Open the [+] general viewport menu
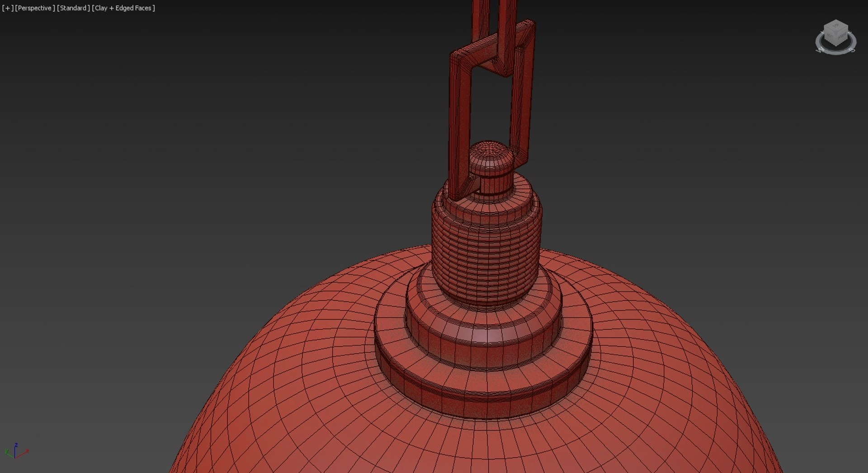The image size is (868, 473). pyautogui.click(x=8, y=8)
